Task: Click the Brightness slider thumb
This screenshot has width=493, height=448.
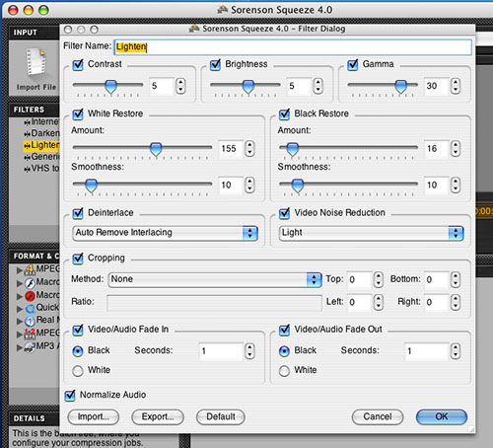Action: 248,87
